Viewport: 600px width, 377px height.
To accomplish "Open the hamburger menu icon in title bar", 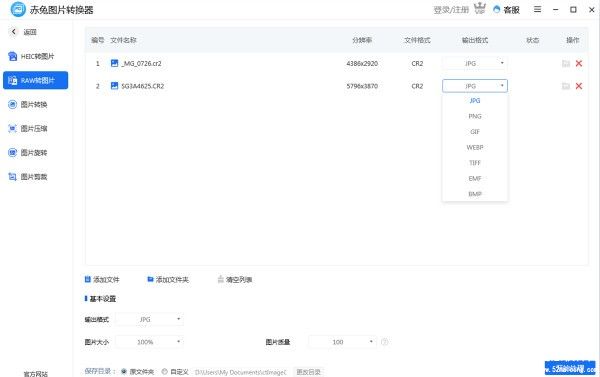I will point(537,9).
